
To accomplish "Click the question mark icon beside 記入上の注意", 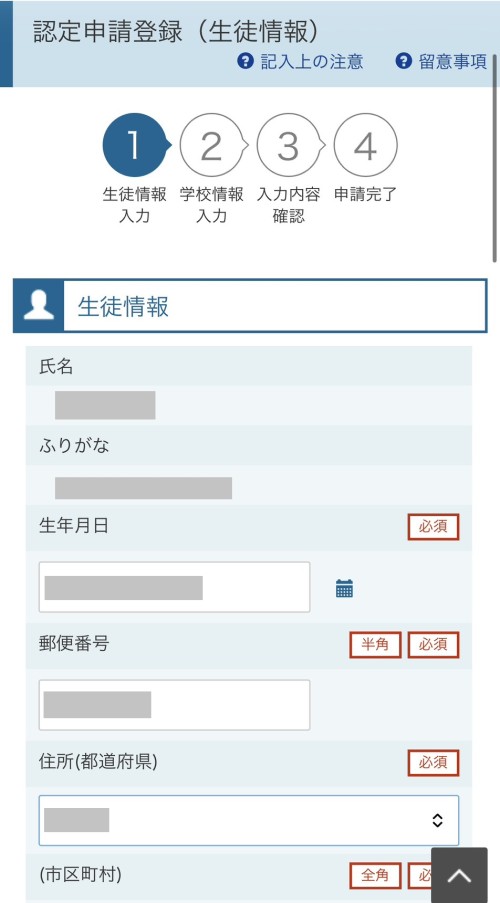I will [245, 61].
